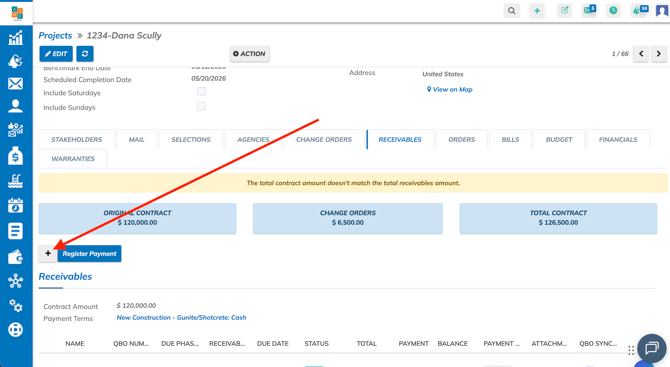Screen dimensions: 670x367
Task: Open the Action dropdown menu
Action: tap(250, 54)
